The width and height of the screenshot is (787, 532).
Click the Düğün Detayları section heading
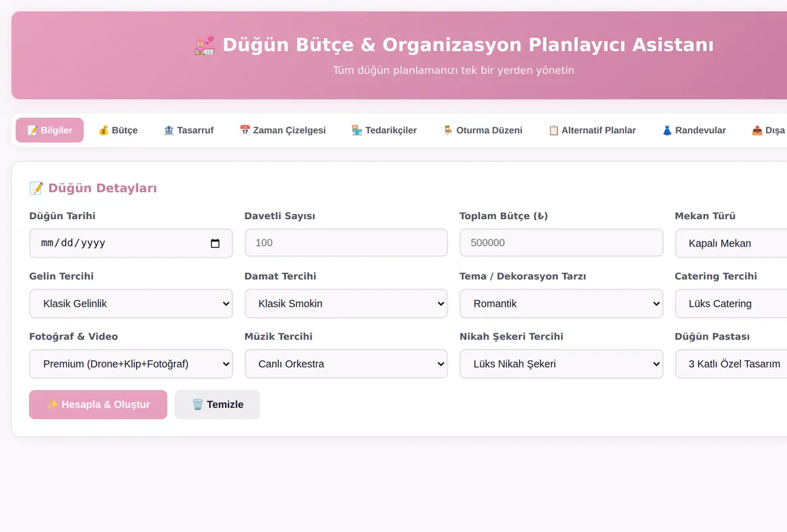[93, 188]
